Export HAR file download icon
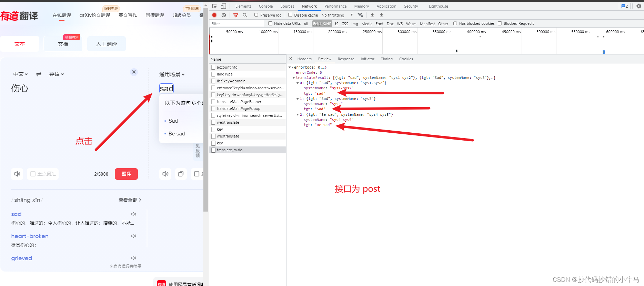This screenshot has height=286, width=644. (382, 15)
